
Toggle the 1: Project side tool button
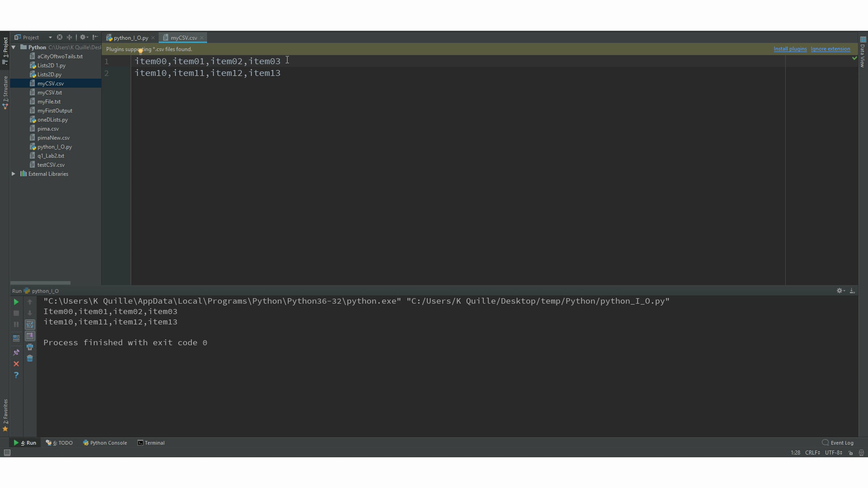pyautogui.click(x=5, y=51)
